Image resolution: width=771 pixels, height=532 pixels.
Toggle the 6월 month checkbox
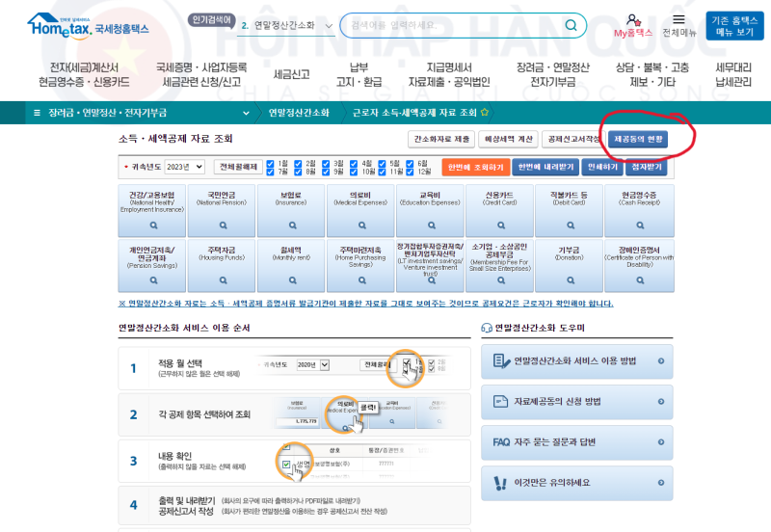coord(412,163)
